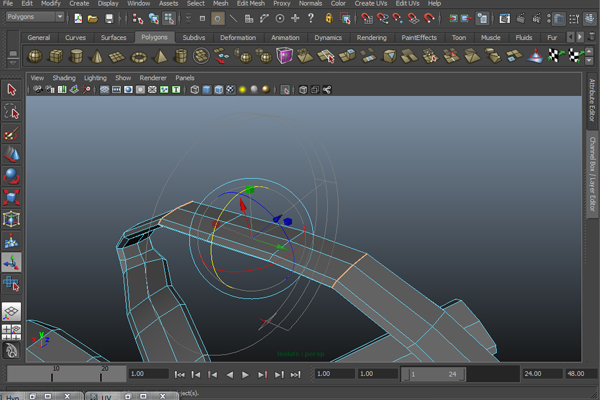Select the Paint Selection tool
This screenshot has width=600, height=400.
point(11,134)
